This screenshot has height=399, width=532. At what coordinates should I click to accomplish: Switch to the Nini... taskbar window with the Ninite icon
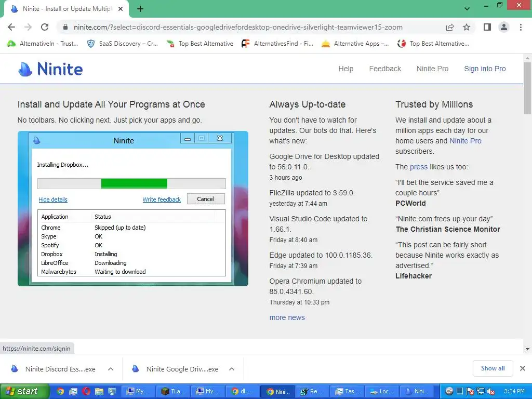[417, 392]
